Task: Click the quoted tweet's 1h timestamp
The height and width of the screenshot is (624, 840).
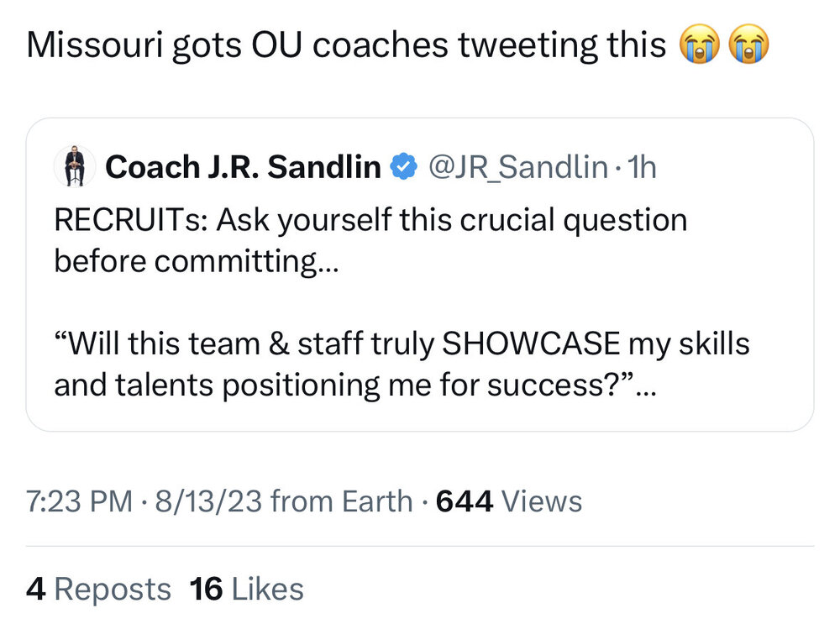Action: click(642, 168)
